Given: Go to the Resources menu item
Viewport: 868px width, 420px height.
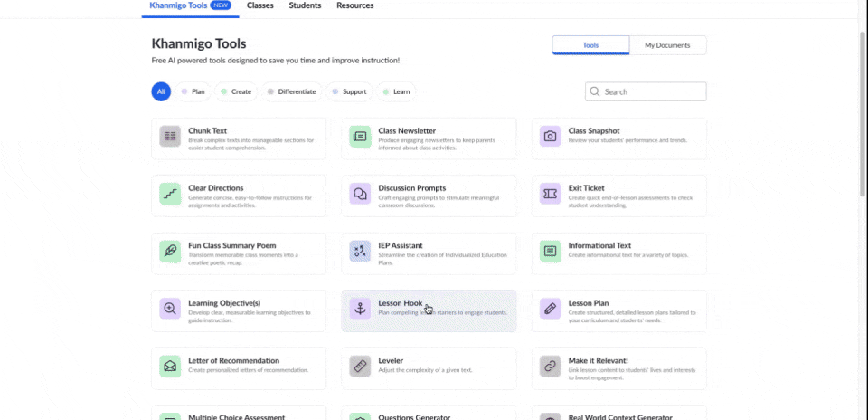Looking at the screenshot, I should coord(354,5).
